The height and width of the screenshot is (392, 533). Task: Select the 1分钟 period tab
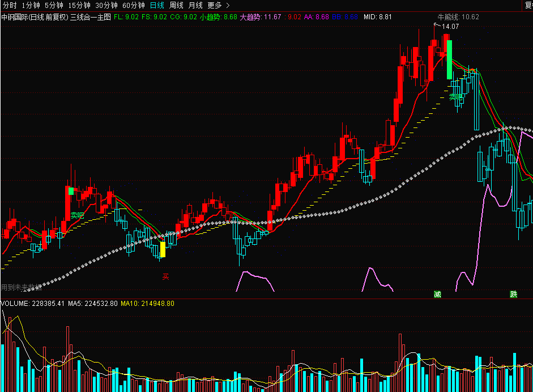pos(31,6)
